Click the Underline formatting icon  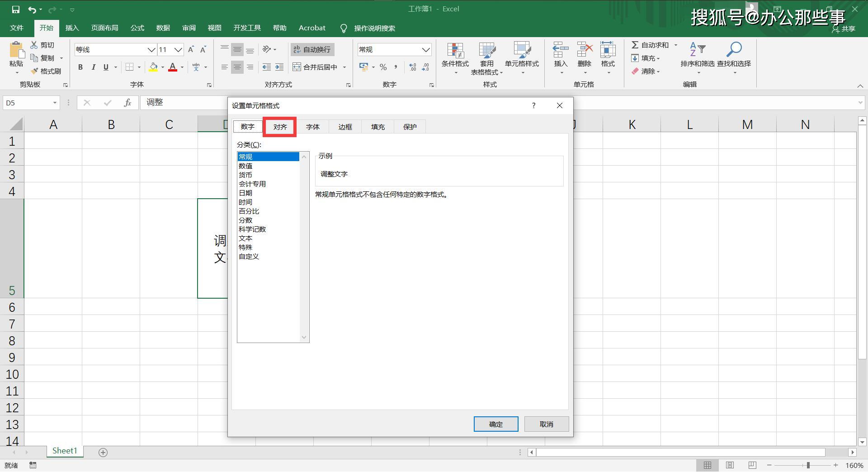point(106,67)
